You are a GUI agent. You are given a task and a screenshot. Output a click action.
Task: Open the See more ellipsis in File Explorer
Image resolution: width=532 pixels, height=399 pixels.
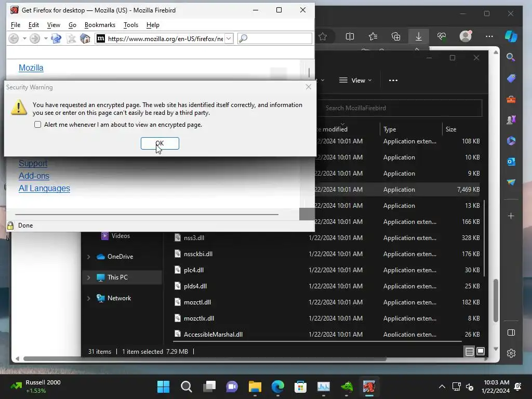click(x=393, y=81)
